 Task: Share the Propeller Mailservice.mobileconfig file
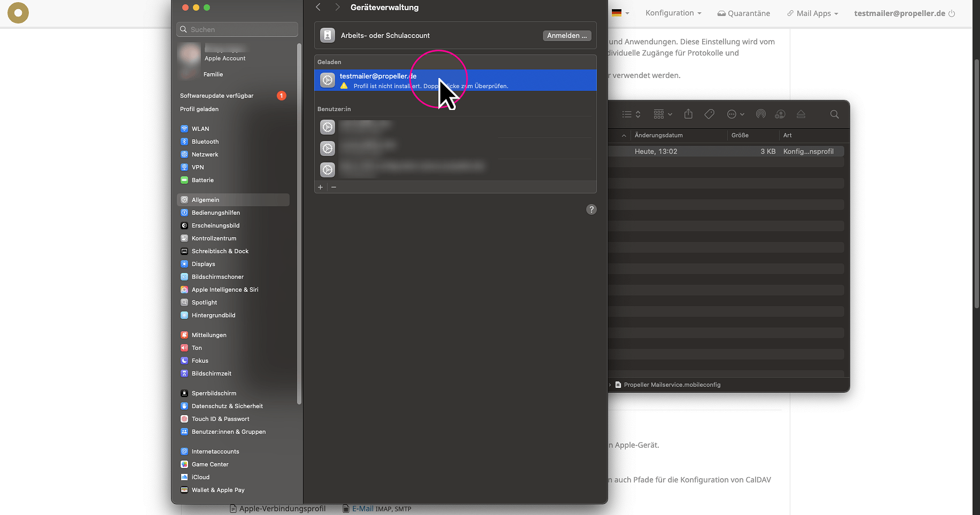[x=688, y=114]
